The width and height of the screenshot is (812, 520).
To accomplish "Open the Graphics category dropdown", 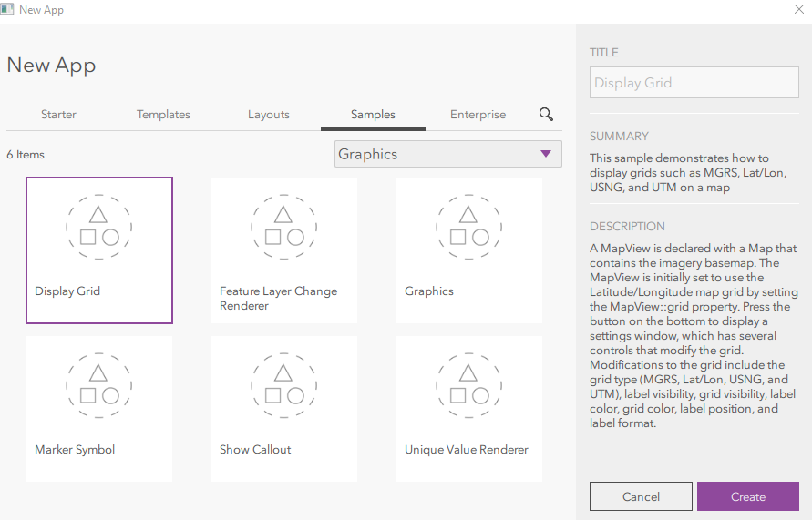I will (447, 154).
